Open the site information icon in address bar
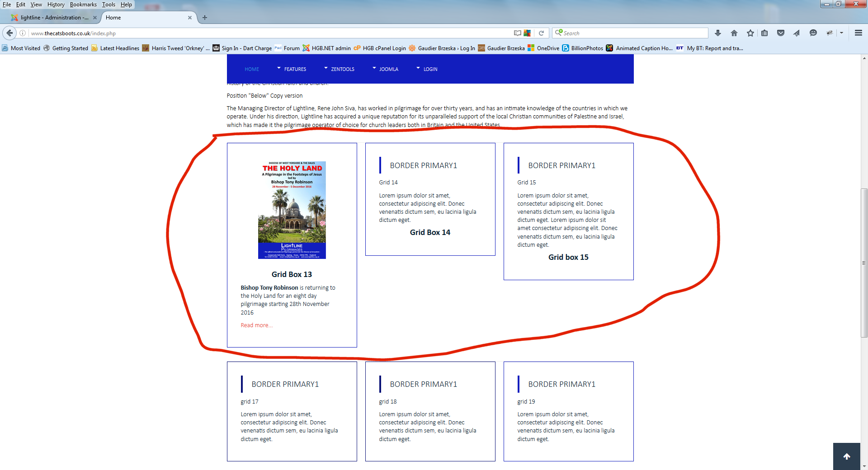This screenshot has width=868, height=470. tap(23, 33)
